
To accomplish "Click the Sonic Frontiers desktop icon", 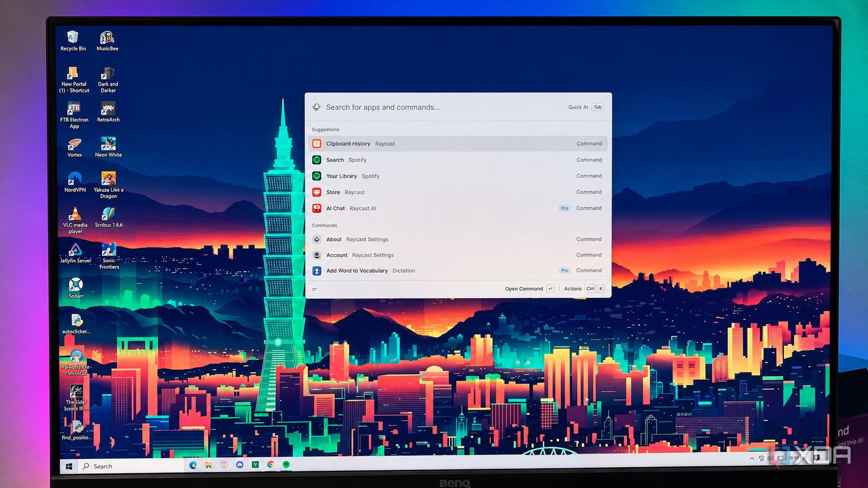I will (x=108, y=249).
